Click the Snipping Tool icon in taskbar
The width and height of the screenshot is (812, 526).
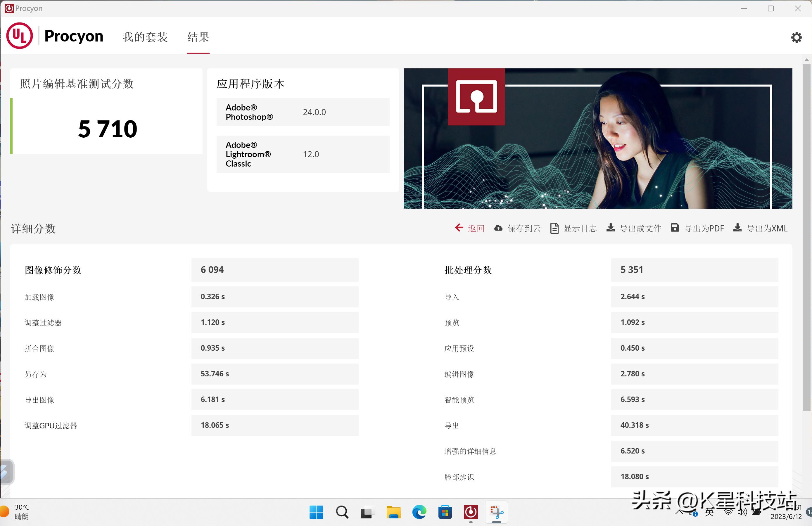tap(497, 512)
